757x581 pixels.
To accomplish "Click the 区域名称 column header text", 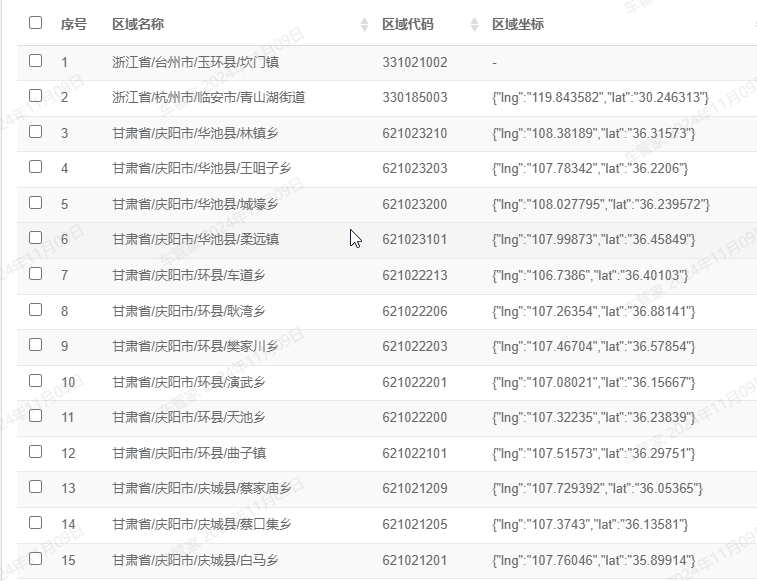I will [138, 24].
